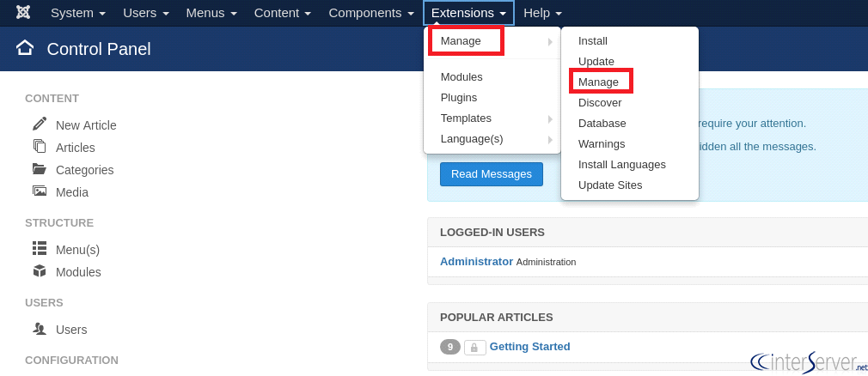868x376 pixels.
Task: Open the New Article link
Action: 86,125
